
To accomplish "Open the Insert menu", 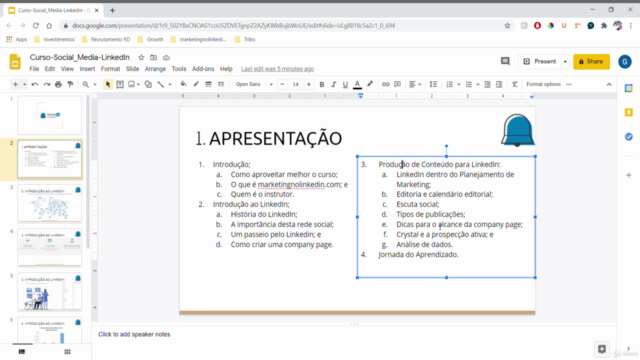I will (x=87, y=69).
